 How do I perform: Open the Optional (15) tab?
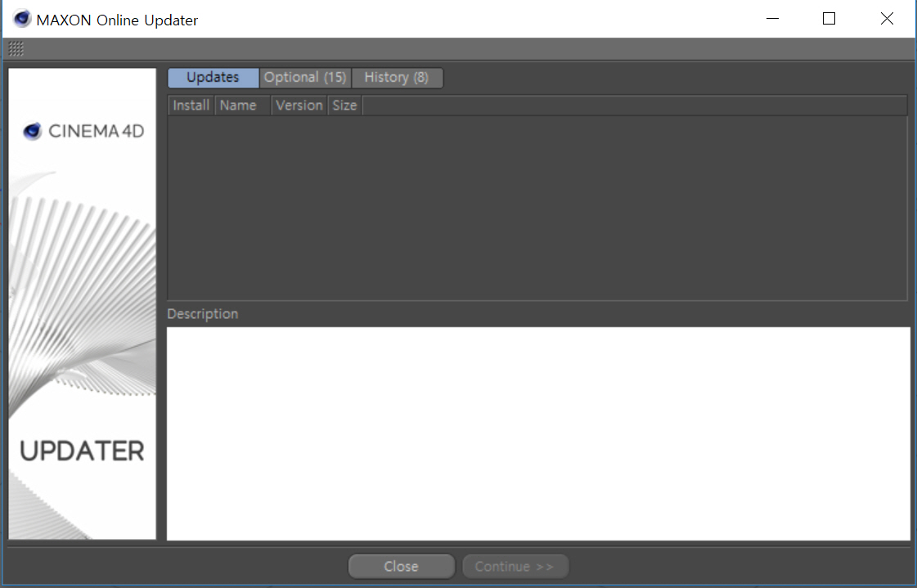pos(304,78)
